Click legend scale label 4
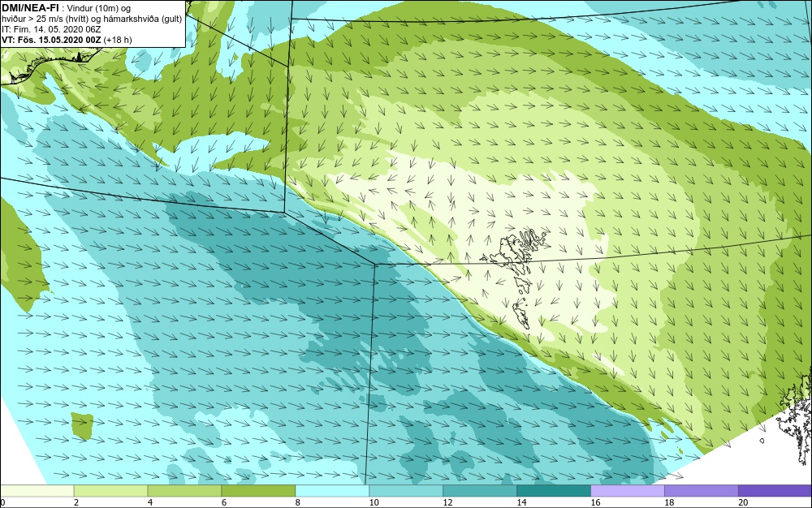Viewport: 812px width, 508px height. tap(150, 502)
